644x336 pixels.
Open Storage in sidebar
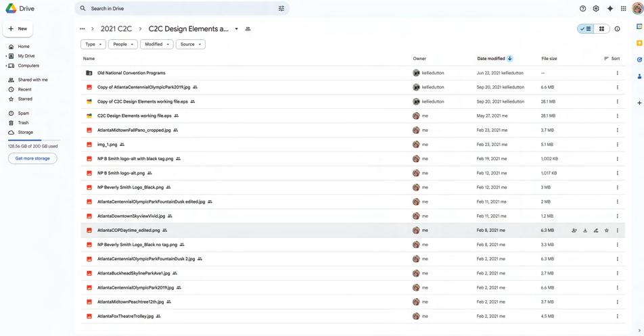26,132
